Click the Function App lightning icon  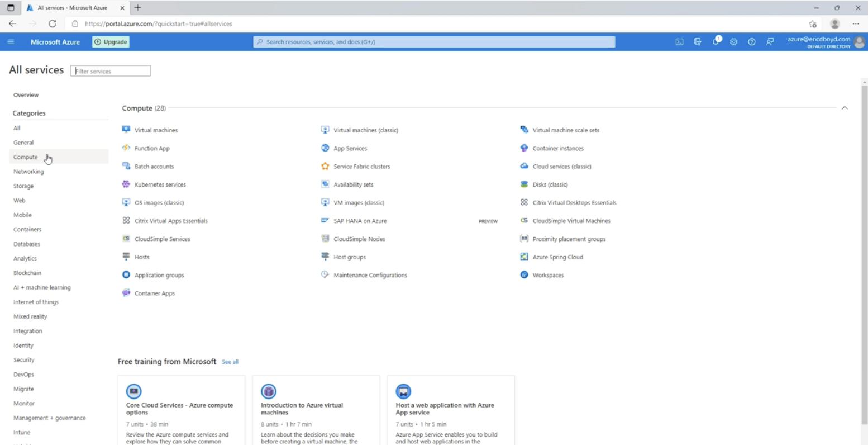[x=126, y=148]
